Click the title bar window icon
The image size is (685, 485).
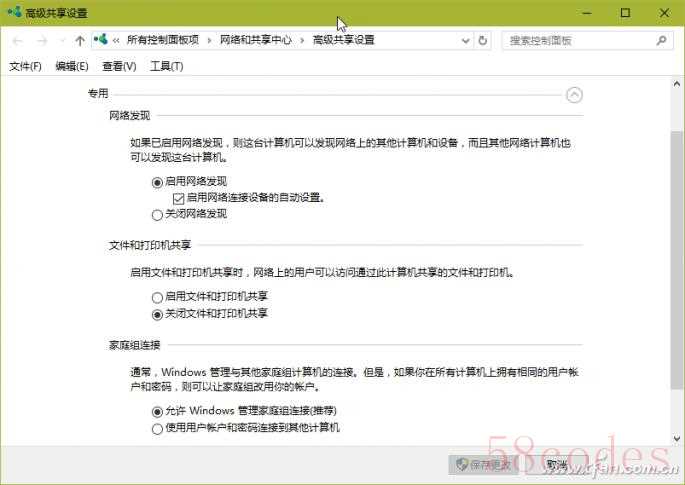pos(14,12)
